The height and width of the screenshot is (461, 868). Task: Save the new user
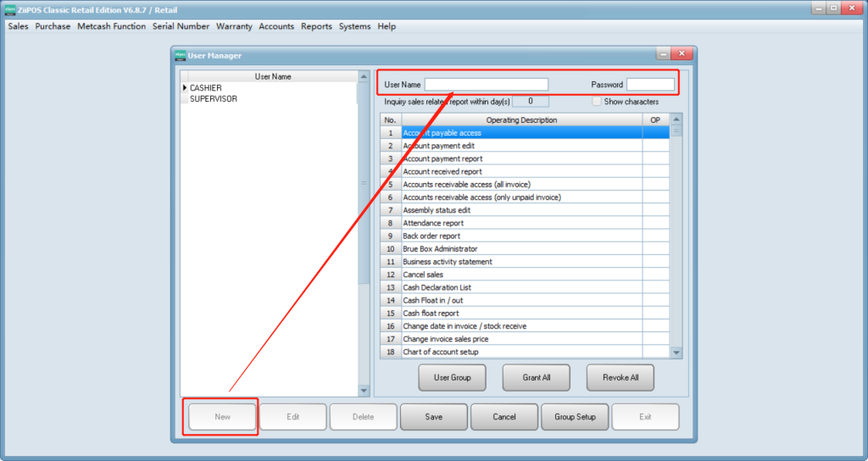[434, 417]
